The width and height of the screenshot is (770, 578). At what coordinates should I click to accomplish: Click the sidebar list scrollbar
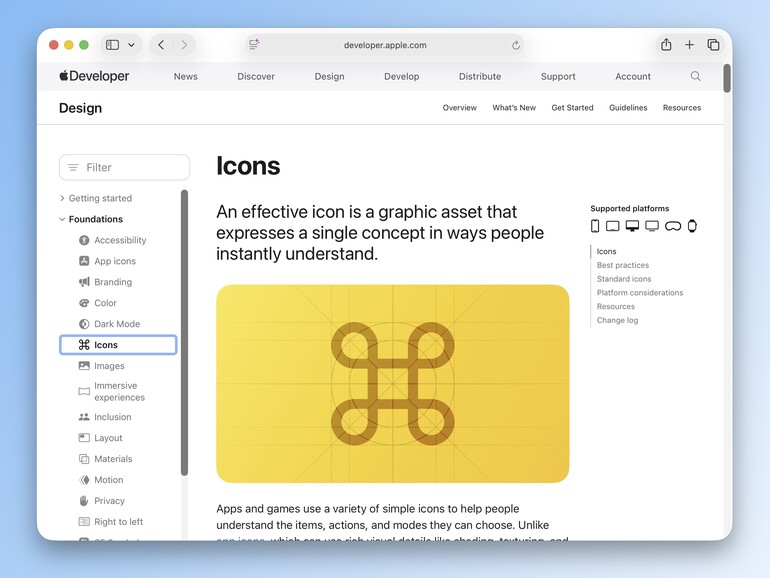point(185,332)
